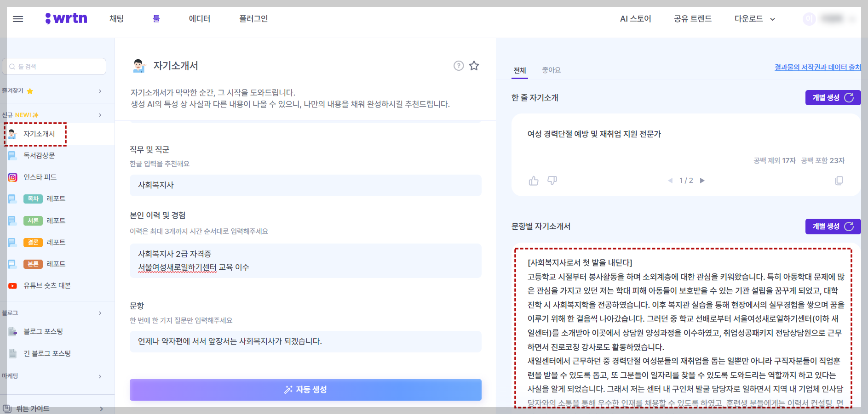Edit the 본인 이력 및 경험 text area
This screenshot has width=868, height=414.
[x=305, y=261]
